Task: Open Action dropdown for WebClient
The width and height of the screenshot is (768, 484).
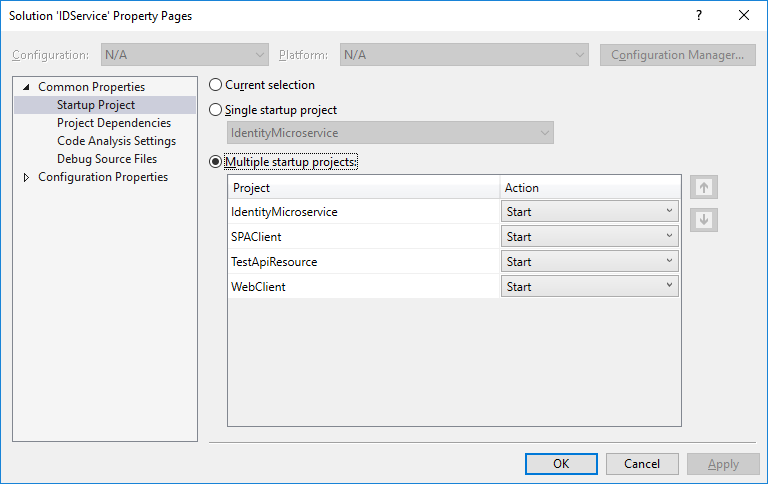Action: coord(589,287)
